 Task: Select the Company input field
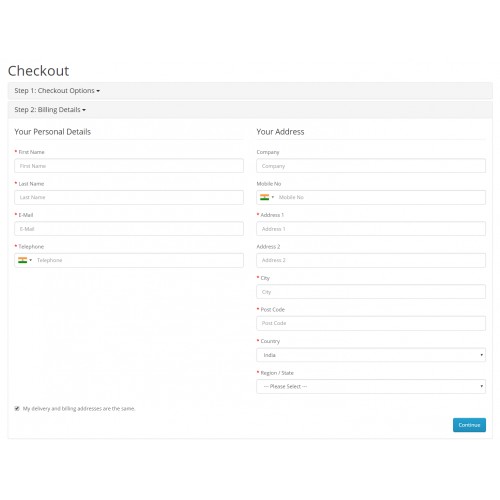371,166
